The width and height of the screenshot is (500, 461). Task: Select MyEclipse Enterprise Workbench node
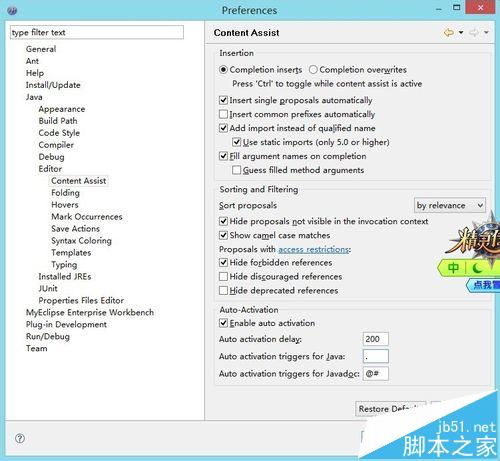pos(90,312)
